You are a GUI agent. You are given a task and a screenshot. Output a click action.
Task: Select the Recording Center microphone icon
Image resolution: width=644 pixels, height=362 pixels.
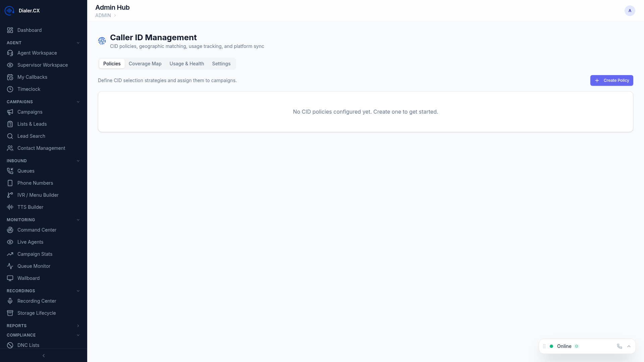(x=10, y=301)
